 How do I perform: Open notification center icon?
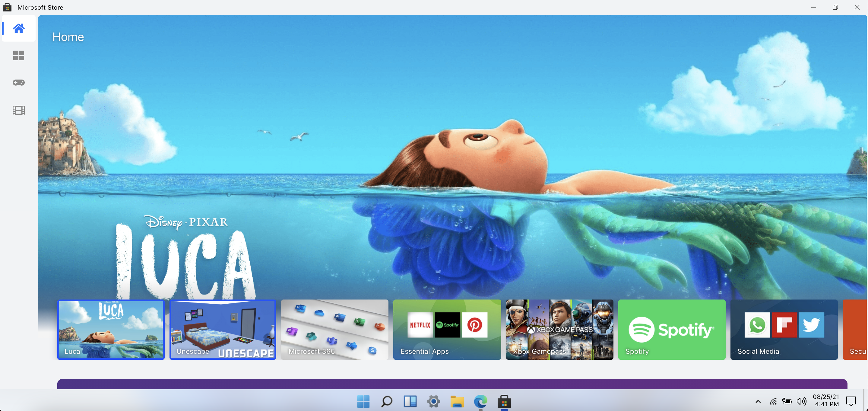(851, 401)
